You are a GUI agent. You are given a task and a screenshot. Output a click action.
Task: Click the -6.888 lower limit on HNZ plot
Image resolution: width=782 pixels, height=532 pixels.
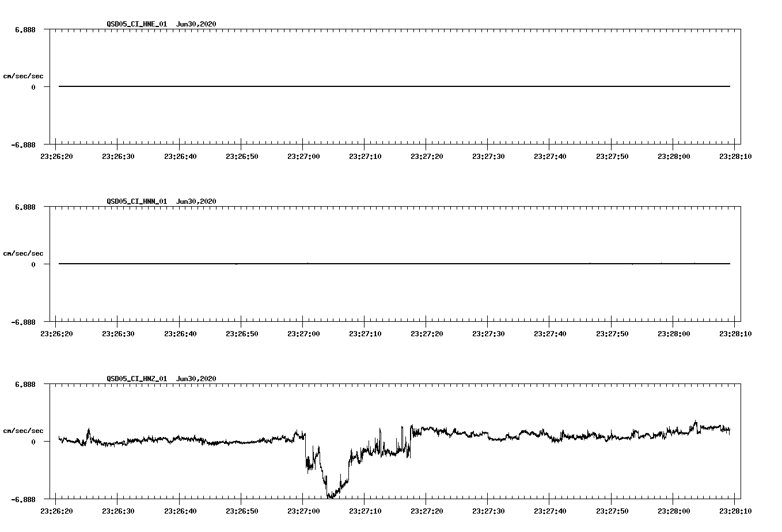23,499
